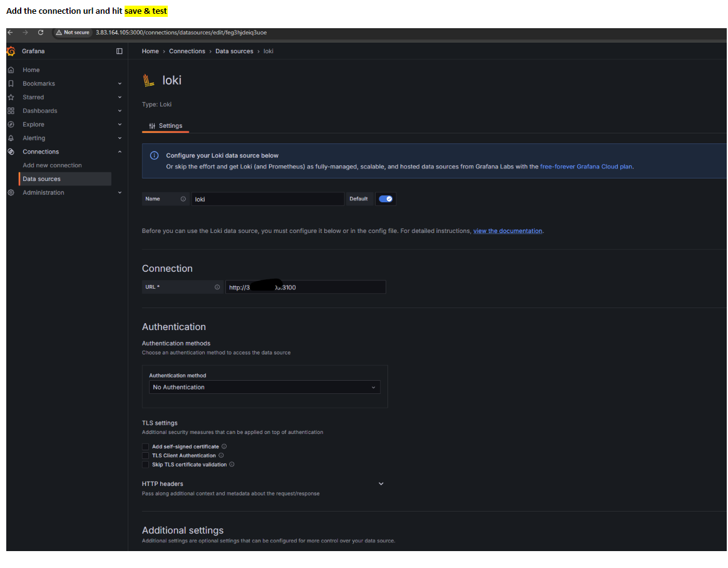This screenshot has width=728, height=568.
Task: Click the Additional settings heading
Action: [x=182, y=530]
